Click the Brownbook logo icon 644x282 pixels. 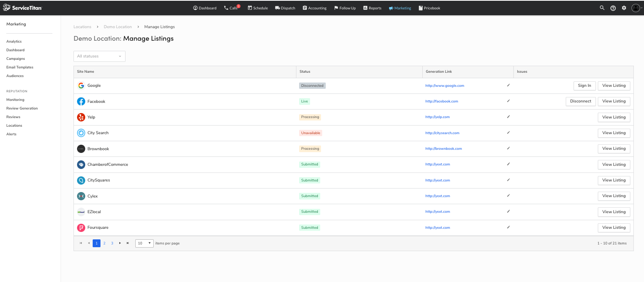pyautogui.click(x=81, y=149)
